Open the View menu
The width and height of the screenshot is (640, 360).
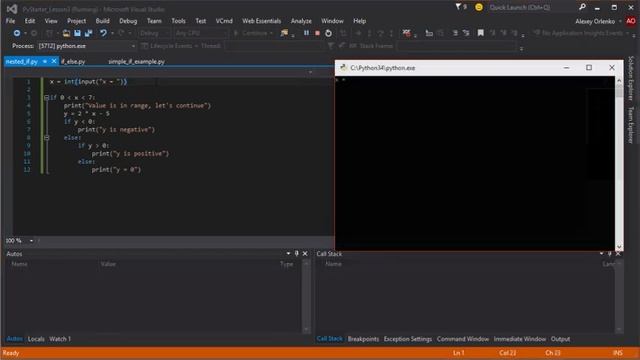pos(51,21)
